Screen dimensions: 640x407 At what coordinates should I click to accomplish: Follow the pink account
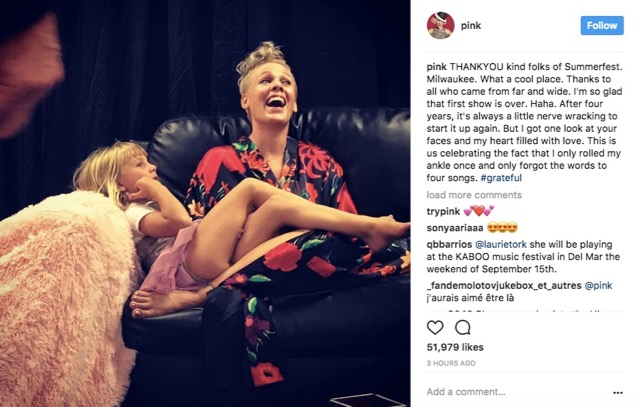602,25
